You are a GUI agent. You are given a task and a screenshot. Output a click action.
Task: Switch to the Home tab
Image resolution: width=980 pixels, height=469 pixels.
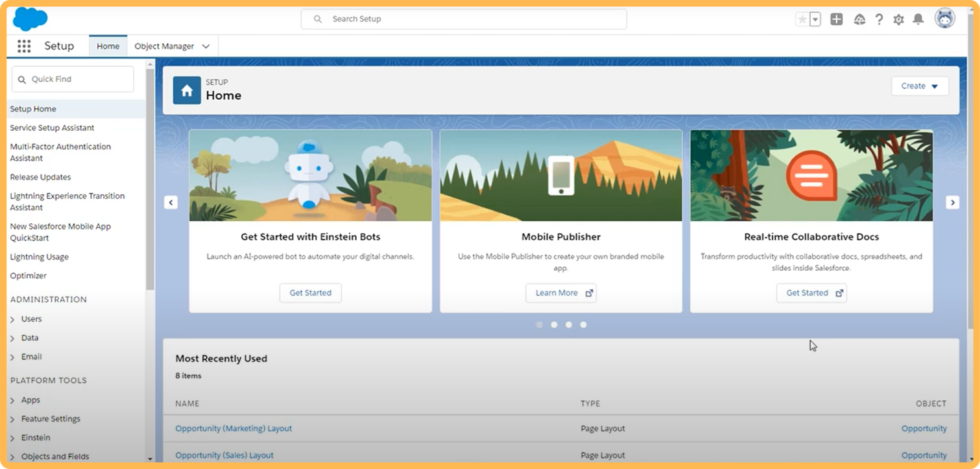pos(108,46)
